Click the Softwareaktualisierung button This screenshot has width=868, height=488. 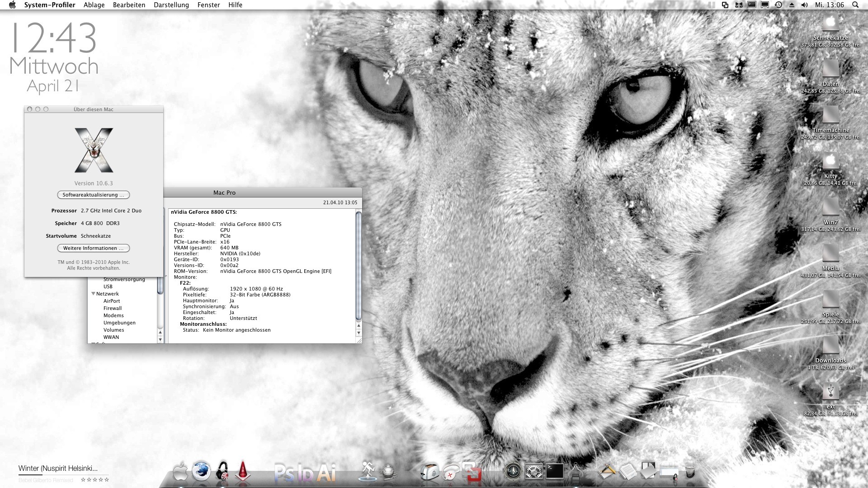point(94,195)
